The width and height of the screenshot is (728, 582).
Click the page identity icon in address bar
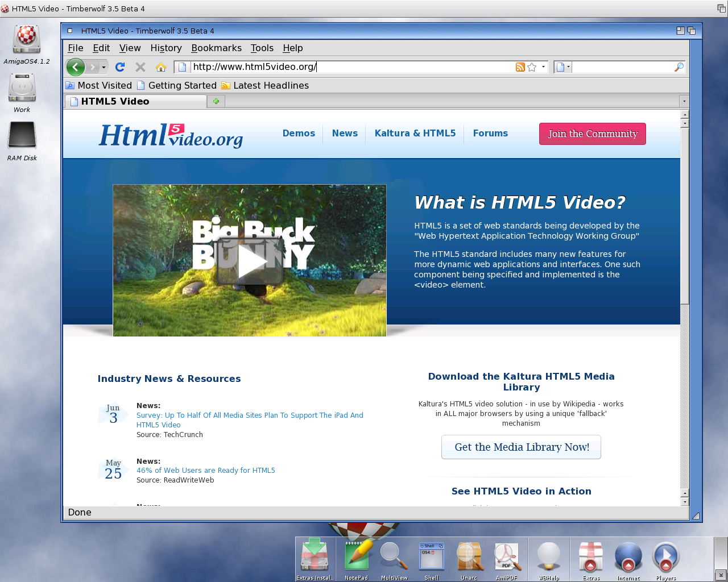183,67
